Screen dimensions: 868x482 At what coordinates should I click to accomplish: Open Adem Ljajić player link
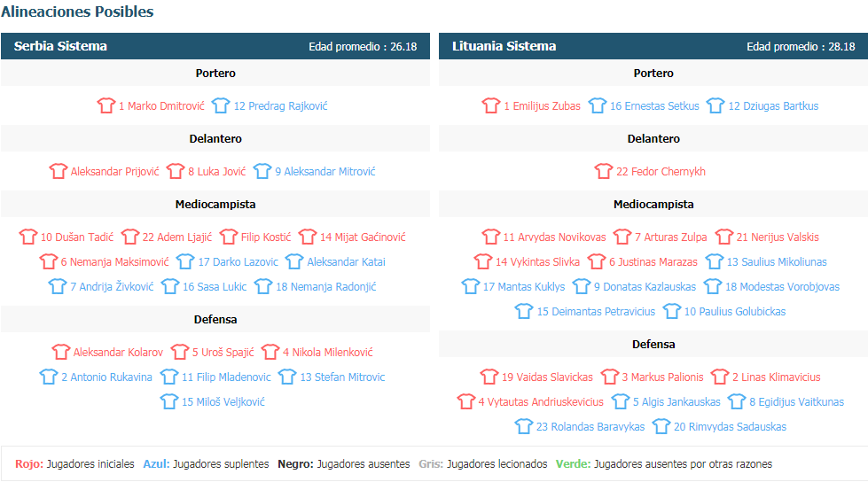pyautogui.click(x=177, y=237)
